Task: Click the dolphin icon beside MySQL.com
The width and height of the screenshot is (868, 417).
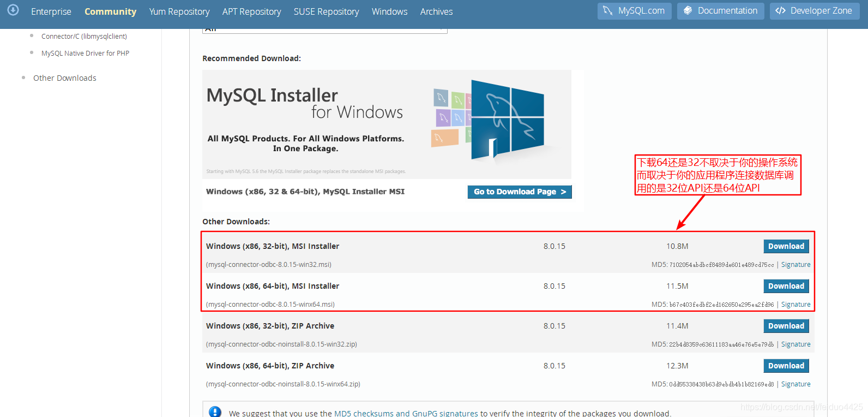Action: click(608, 11)
